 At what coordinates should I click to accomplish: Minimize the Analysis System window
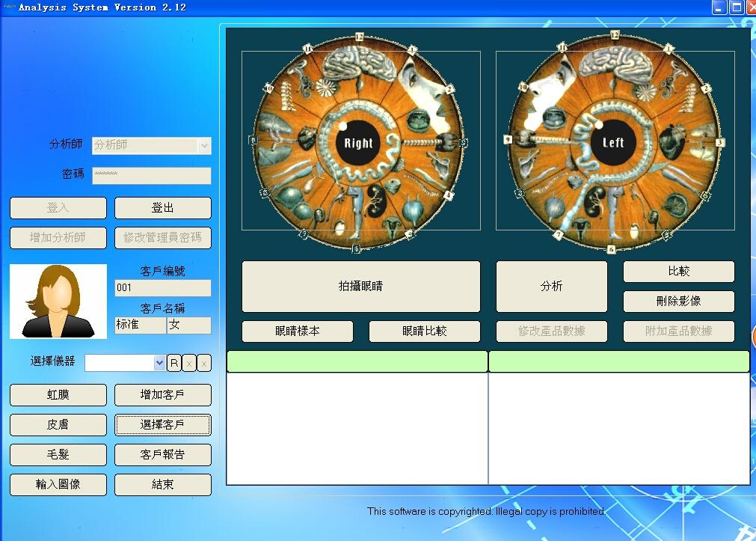click(719, 7)
